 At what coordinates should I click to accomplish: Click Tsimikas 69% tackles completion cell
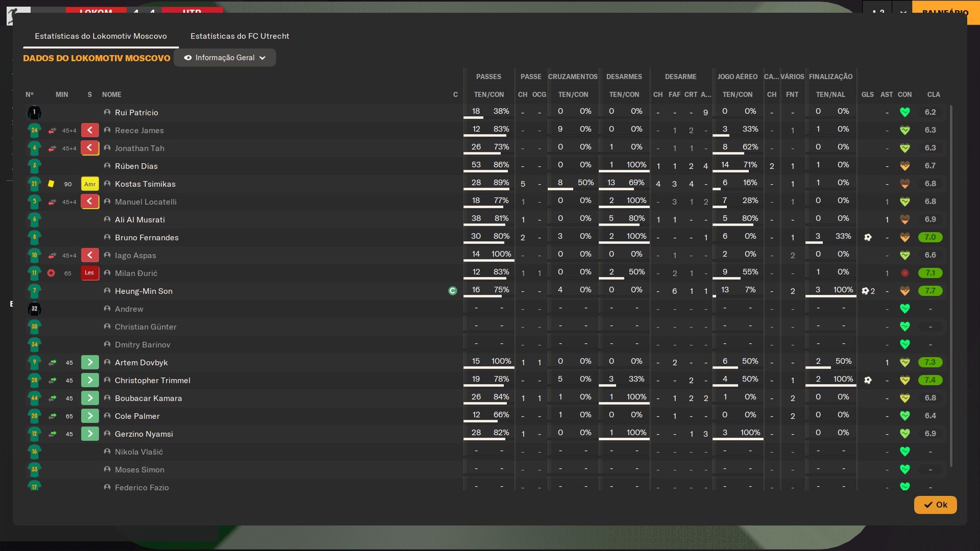pos(636,183)
